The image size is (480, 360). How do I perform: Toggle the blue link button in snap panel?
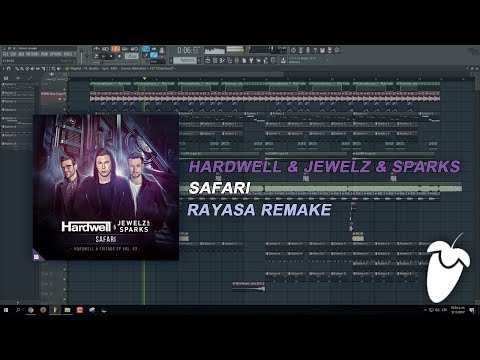pyautogui.click(x=154, y=55)
